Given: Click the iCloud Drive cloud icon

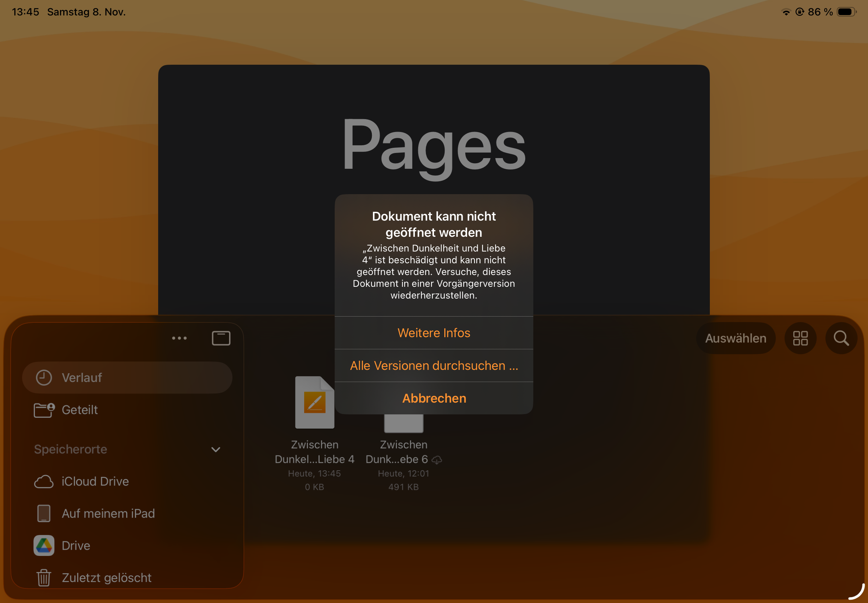Looking at the screenshot, I should [44, 481].
